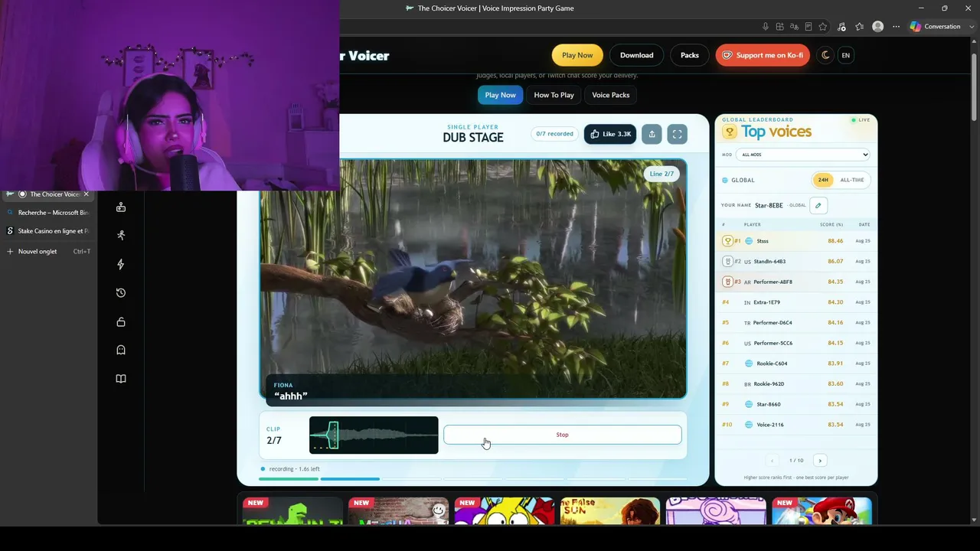Open the open-book sidebar icon

121,379
